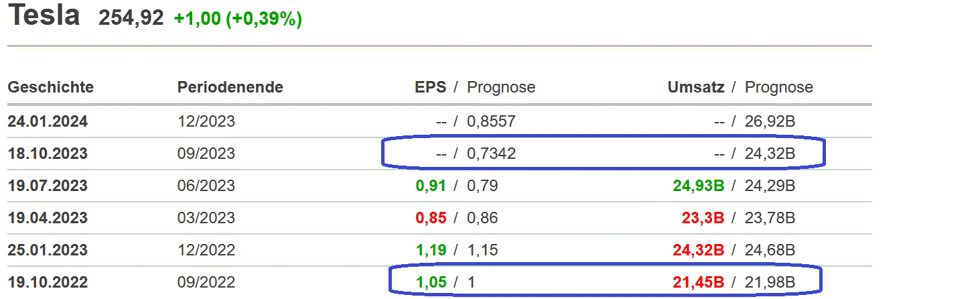This screenshot has width=980, height=299.
Task: Select the 19.04.2023 date entry
Action: coord(48,218)
